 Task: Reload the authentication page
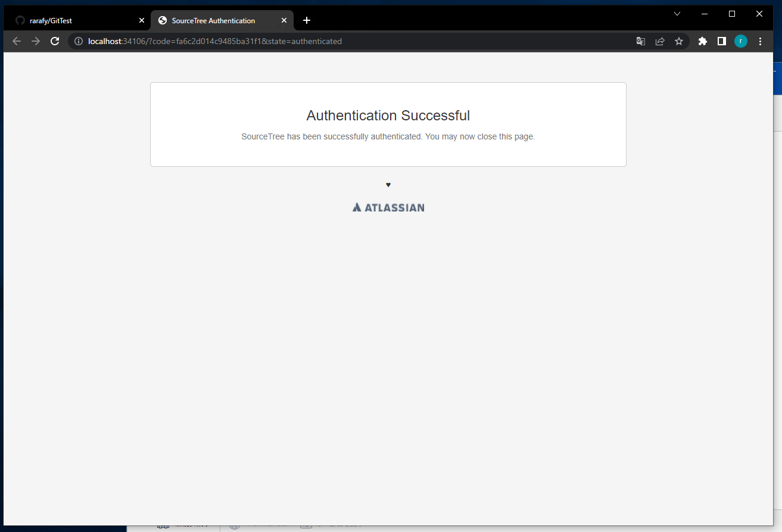click(55, 41)
